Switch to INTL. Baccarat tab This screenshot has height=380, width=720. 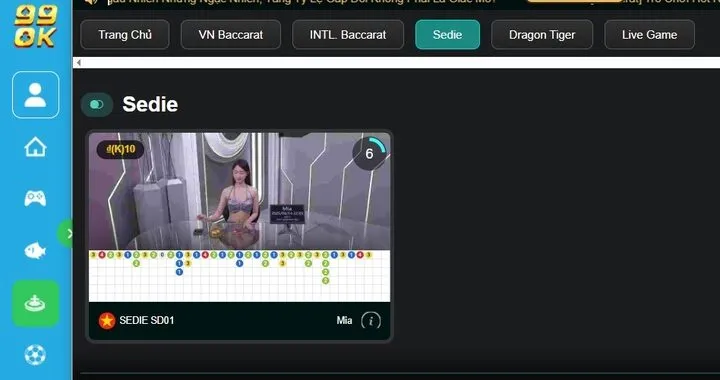[348, 34]
